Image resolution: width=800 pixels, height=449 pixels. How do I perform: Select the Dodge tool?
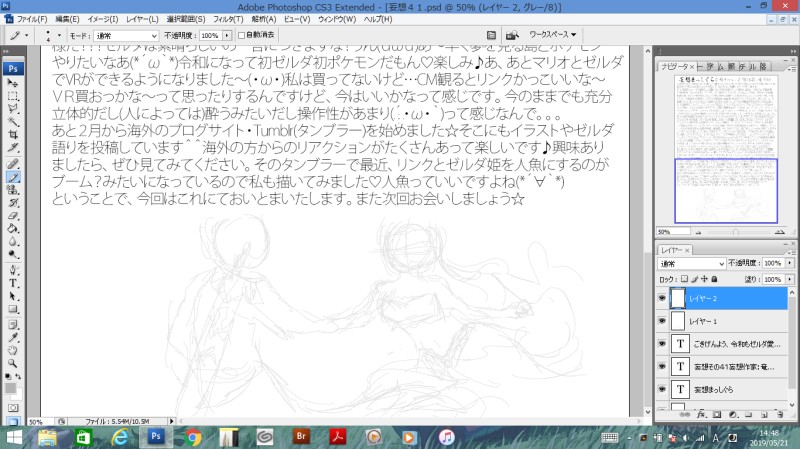click(13, 254)
